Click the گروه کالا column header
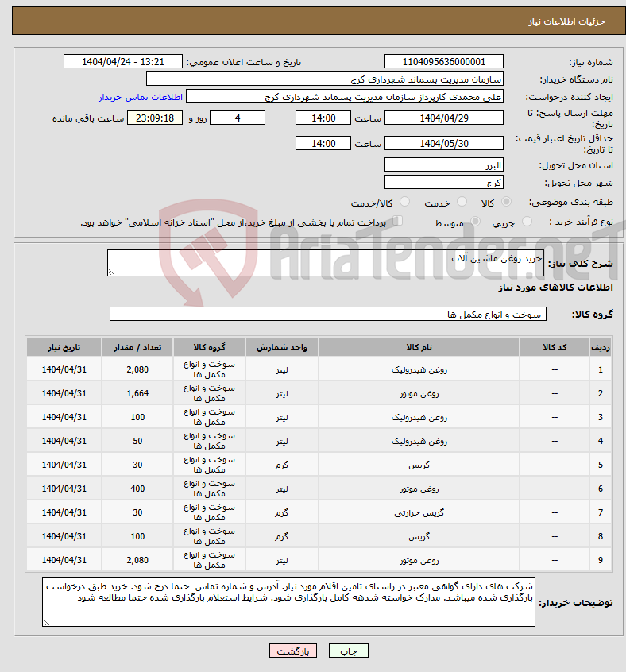Viewport: 626px width, 672px height. point(209,347)
